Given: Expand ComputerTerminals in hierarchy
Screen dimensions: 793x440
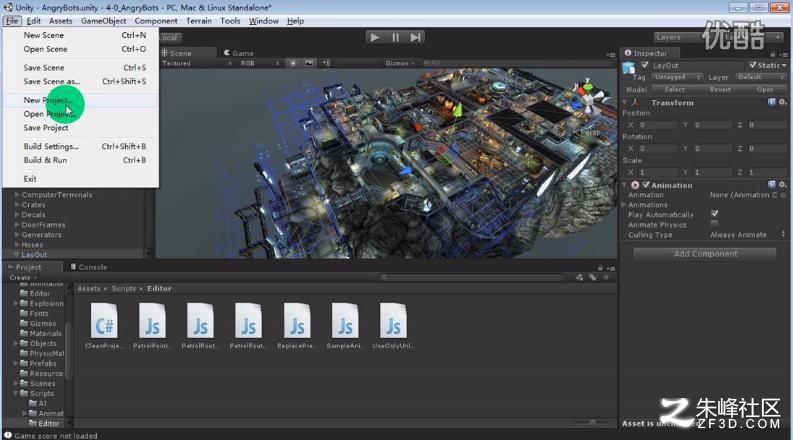Looking at the screenshot, I should coord(17,195).
